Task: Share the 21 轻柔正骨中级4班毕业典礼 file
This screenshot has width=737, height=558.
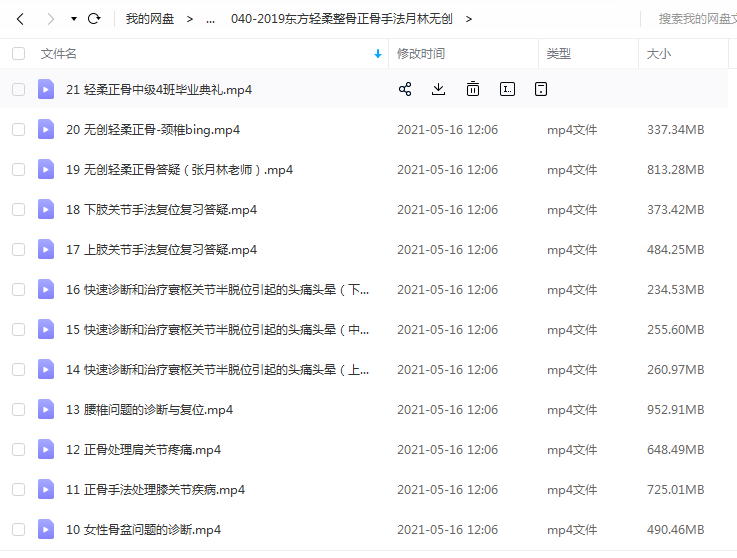Action: [x=405, y=89]
